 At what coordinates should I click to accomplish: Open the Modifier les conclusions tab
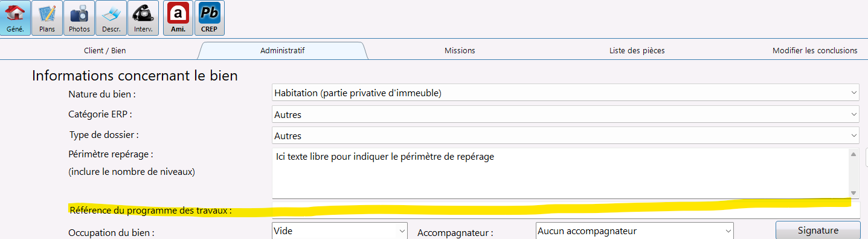[x=815, y=51]
